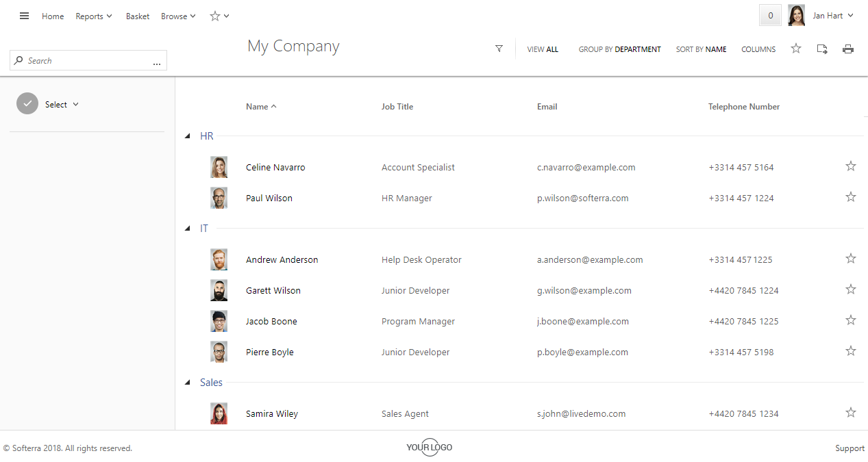
Task: Click the Program Manager job title
Action: tap(418, 322)
